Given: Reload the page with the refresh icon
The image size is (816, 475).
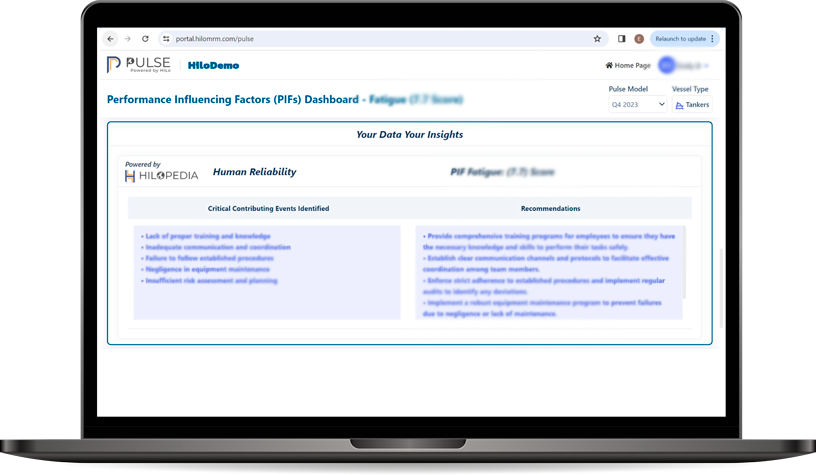Looking at the screenshot, I should click(x=145, y=39).
